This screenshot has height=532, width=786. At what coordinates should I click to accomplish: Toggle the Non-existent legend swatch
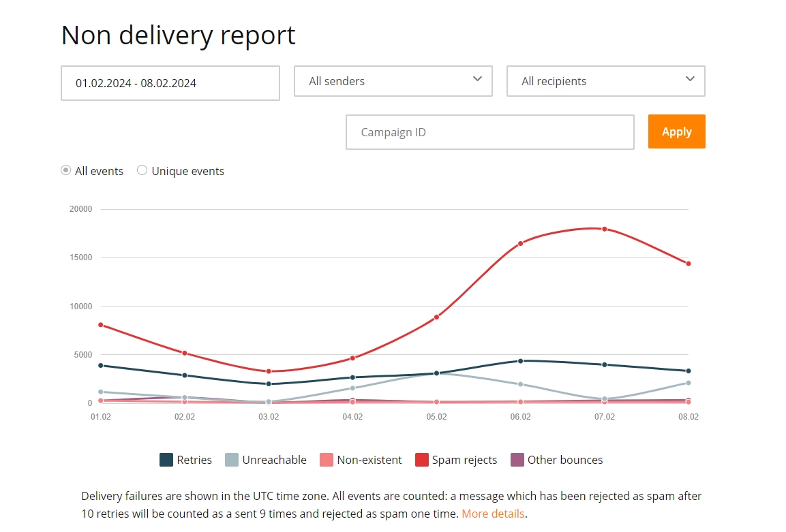click(x=327, y=460)
